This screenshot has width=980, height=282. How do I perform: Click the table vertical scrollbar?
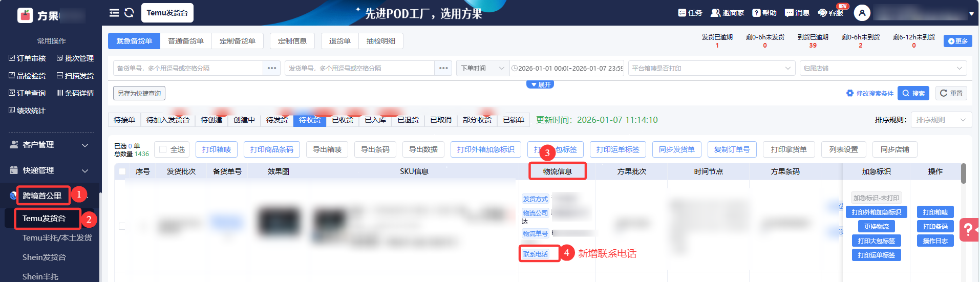coord(964,173)
